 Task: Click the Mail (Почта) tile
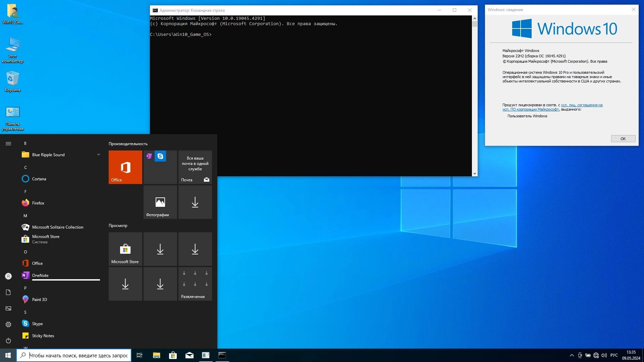pyautogui.click(x=195, y=167)
